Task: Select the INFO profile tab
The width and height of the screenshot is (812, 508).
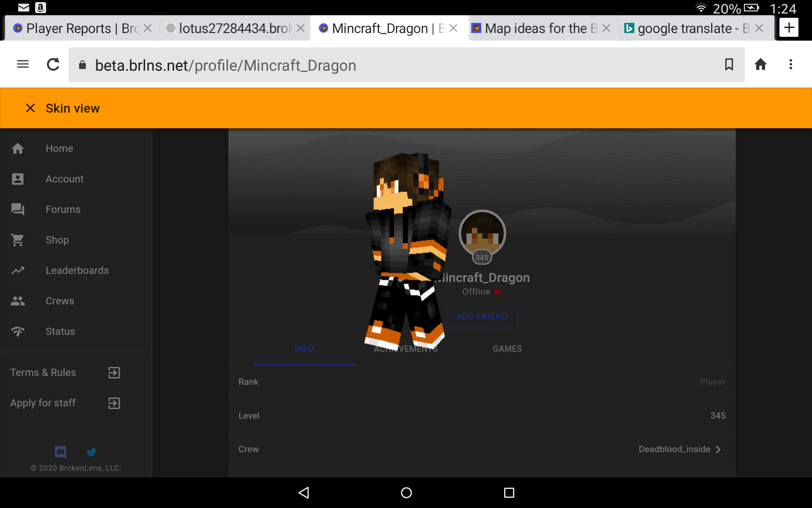Action: point(304,349)
